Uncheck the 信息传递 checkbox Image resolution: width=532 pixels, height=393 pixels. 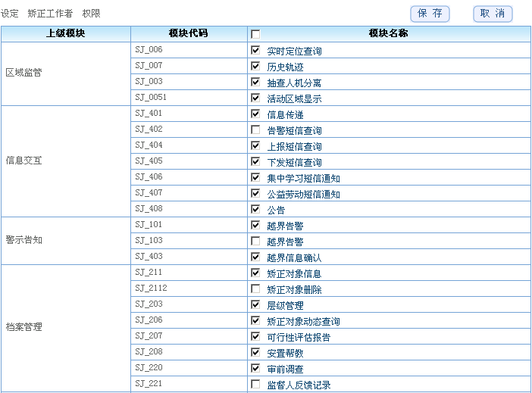(255, 114)
